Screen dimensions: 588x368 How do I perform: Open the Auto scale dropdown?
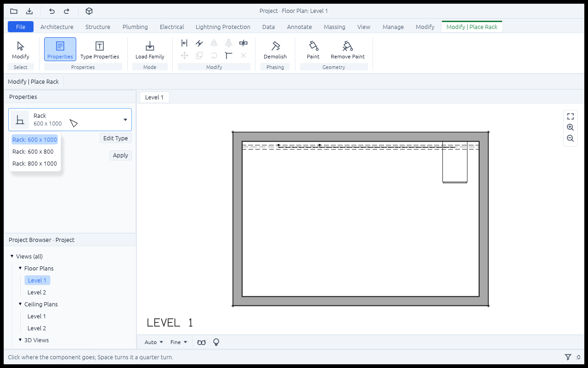tap(154, 342)
